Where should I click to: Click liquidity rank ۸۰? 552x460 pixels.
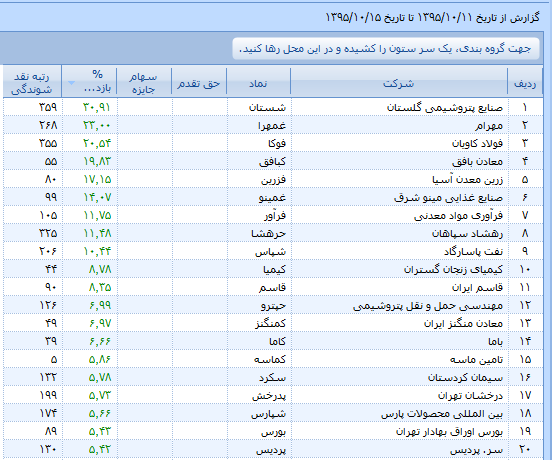click(x=51, y=179)
